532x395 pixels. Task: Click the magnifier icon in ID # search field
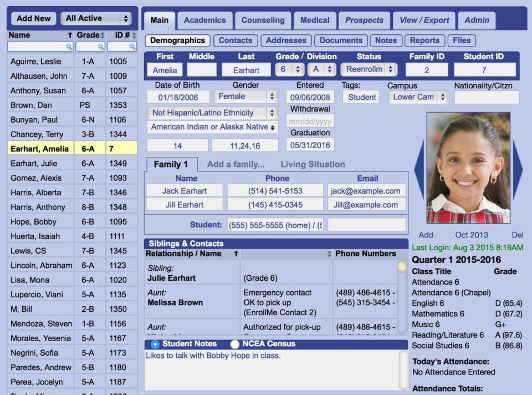click(132, 47)
